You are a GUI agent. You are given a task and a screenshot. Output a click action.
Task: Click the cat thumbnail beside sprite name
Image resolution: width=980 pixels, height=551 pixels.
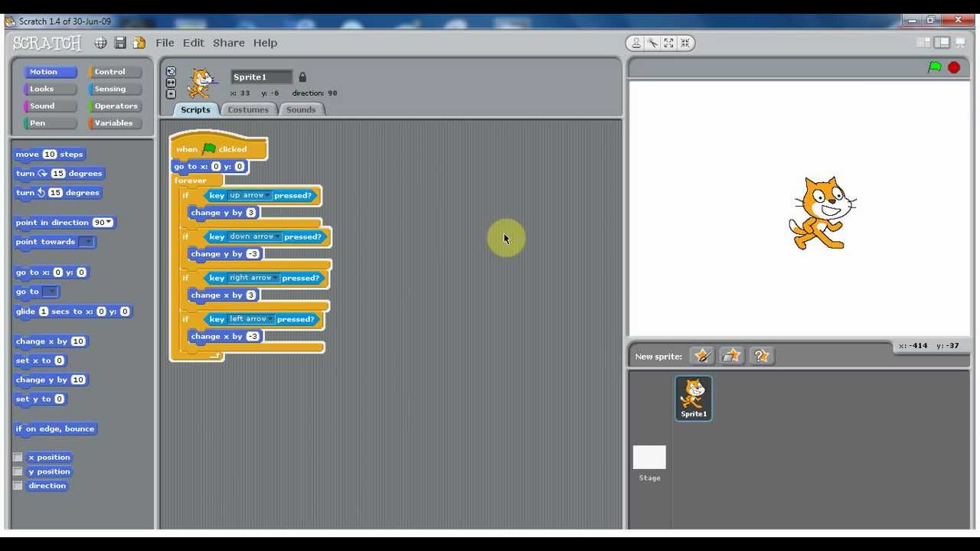click(x=201, y=83)
